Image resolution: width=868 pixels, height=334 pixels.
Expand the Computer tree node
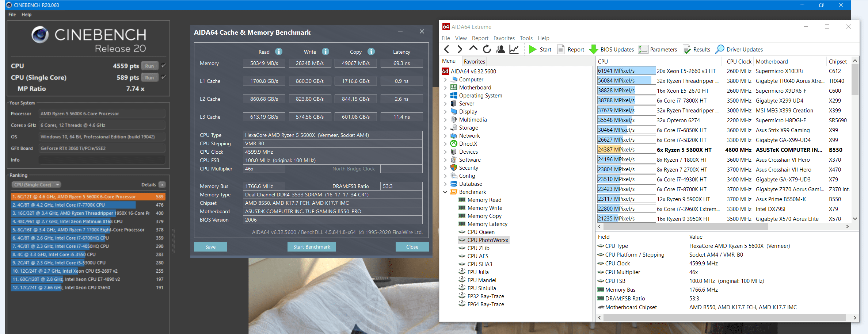[445, 80]
